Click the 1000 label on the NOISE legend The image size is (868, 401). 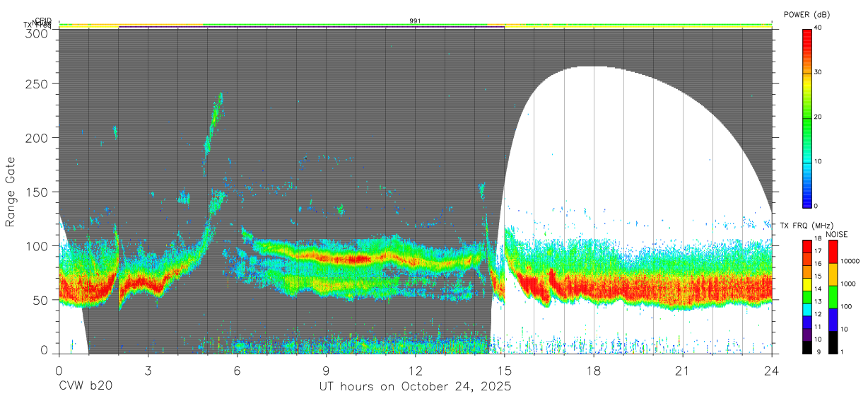[x=850, y=284]
